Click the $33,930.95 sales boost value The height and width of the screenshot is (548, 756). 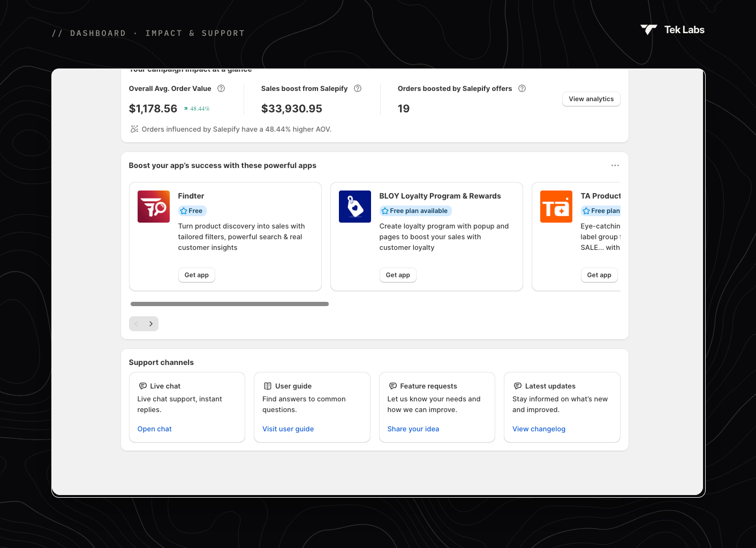292,109
